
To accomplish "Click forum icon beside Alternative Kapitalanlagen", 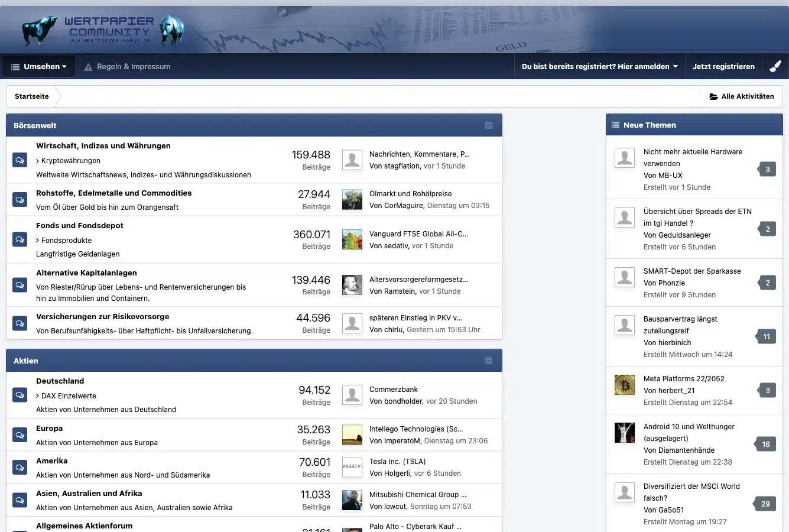I will pyautogui.click(x=20, y=285).
